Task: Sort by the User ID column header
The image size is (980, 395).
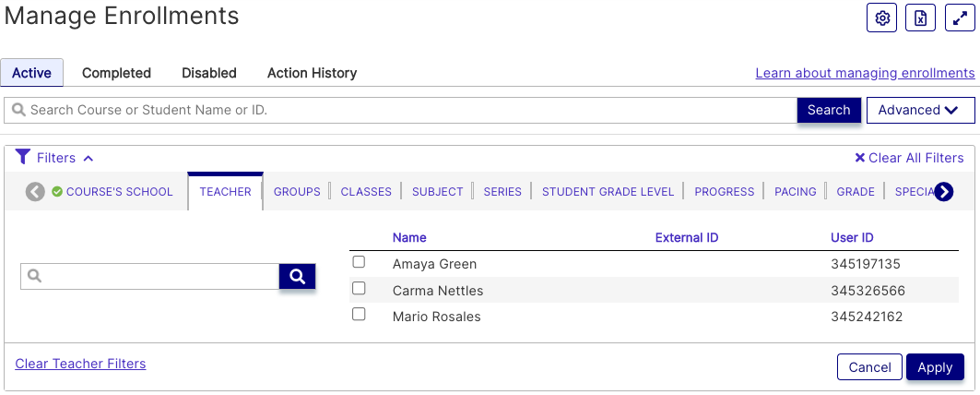Action: click(x=852, y=238)
